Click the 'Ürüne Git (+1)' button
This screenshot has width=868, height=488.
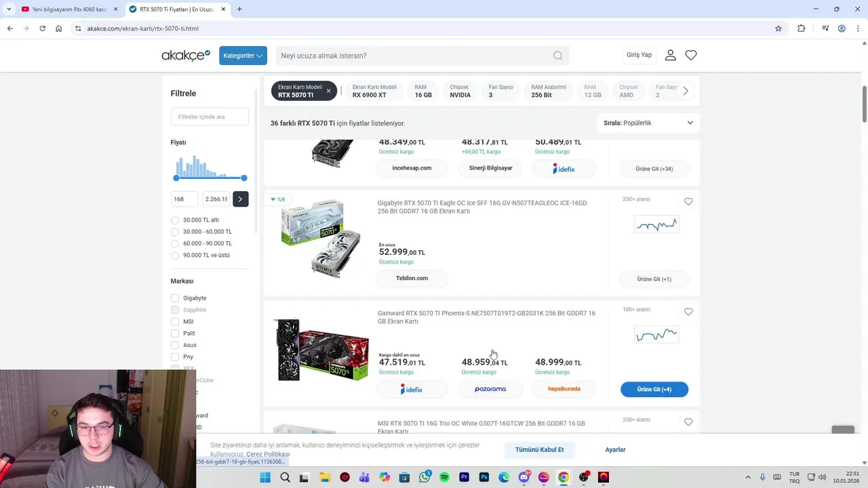point(654,279)
